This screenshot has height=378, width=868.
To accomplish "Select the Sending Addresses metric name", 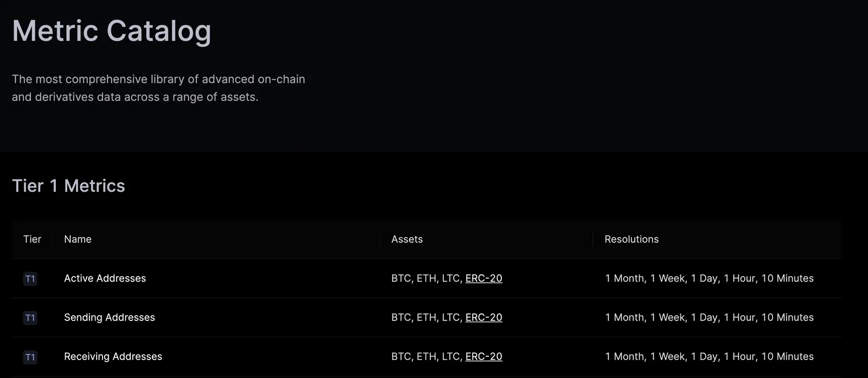I will pyautogui.click(x=110, y=317).
